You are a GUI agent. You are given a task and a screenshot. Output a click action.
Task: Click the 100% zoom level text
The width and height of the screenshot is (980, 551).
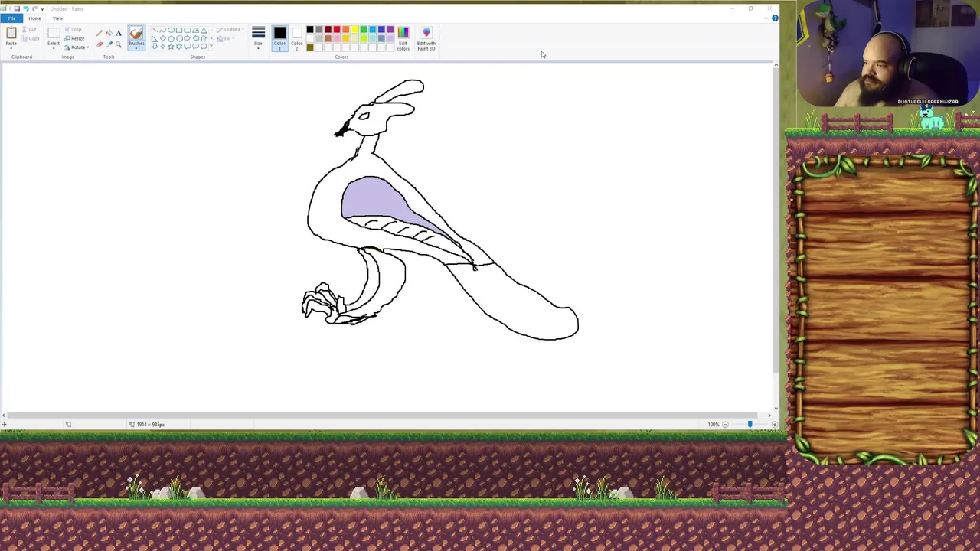coord(713,425)
